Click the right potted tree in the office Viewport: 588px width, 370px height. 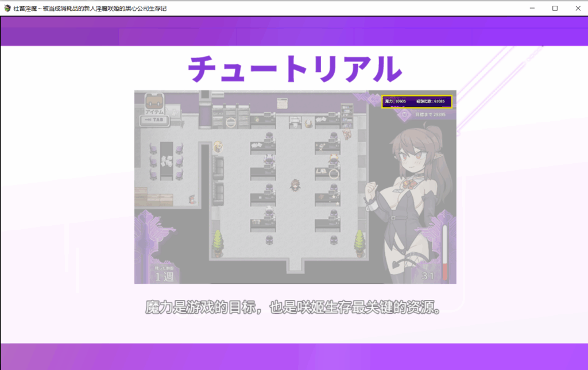tap(360, 243)
